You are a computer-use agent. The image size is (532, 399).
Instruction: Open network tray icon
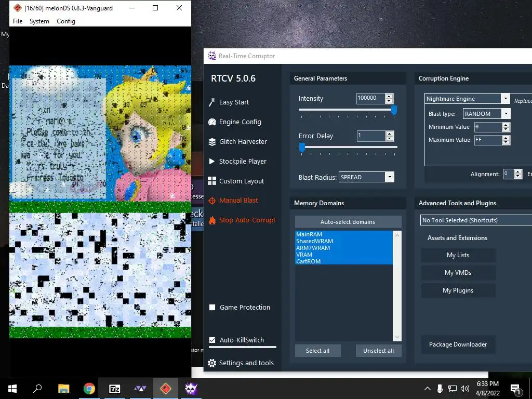pos(453,389)
